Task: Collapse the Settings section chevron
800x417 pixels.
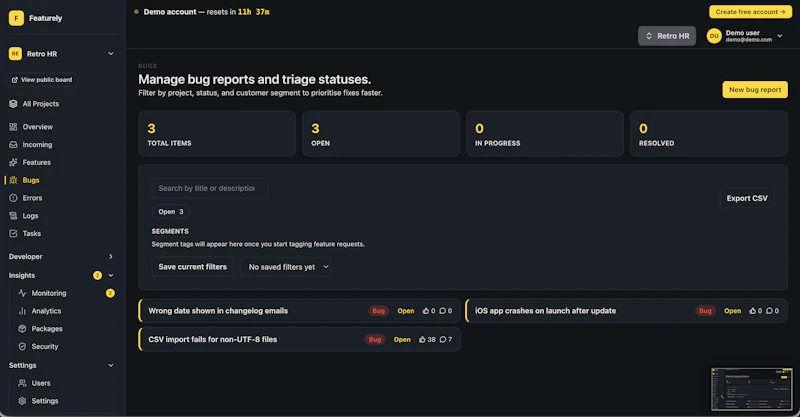Action: pos(111,365)
